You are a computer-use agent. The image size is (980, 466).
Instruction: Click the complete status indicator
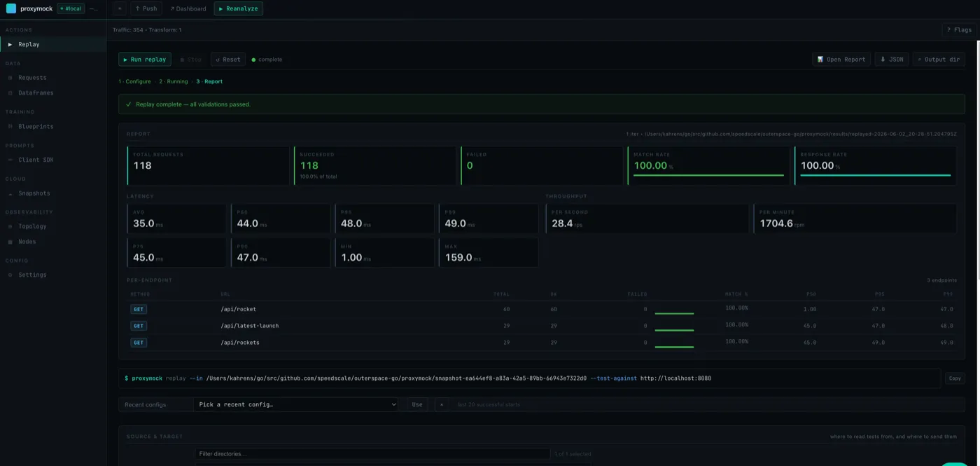click(267, 60)
